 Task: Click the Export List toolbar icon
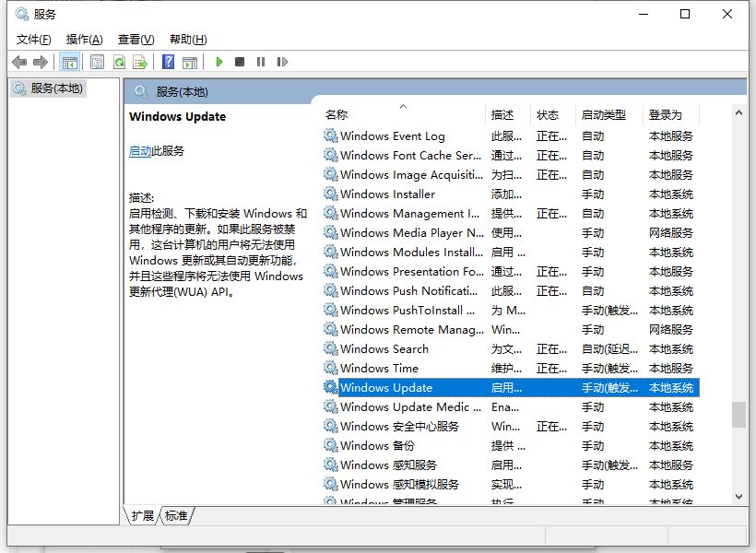point(140,62)
